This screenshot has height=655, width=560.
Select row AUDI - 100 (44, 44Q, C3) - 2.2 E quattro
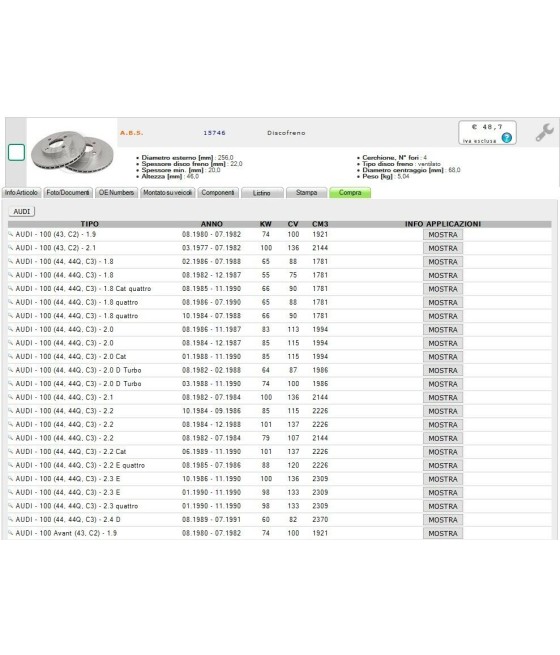click(x=279, y=465)
